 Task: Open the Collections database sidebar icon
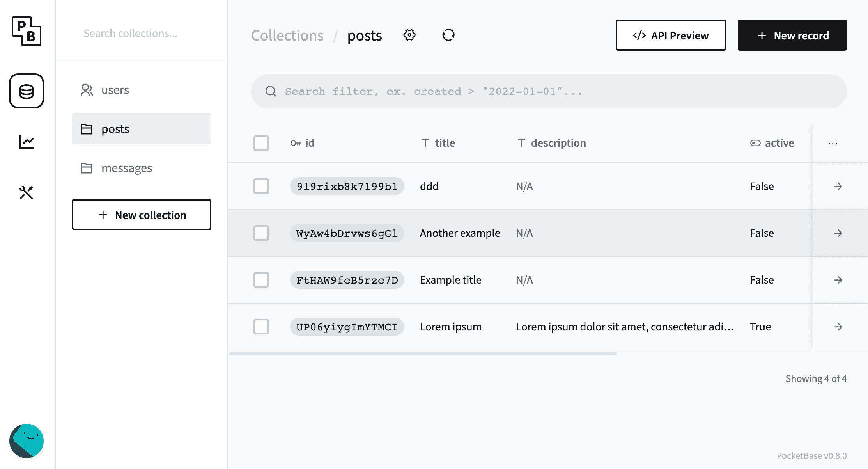coord(27,91)
